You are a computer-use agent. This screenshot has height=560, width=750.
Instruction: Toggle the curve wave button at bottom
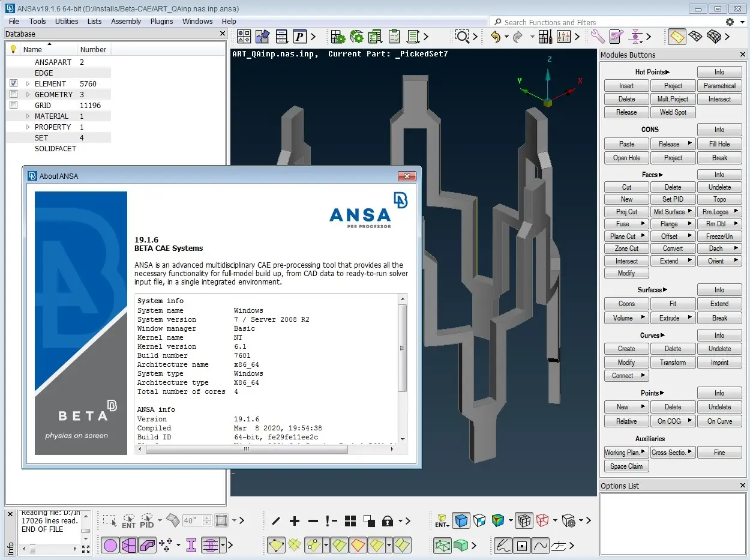(x=541, y=546)
